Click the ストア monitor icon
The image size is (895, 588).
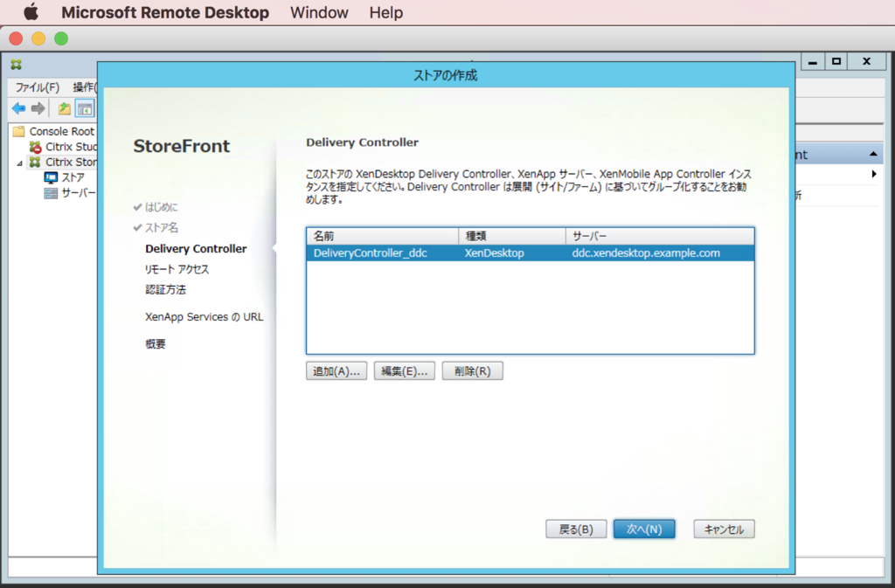51,177
